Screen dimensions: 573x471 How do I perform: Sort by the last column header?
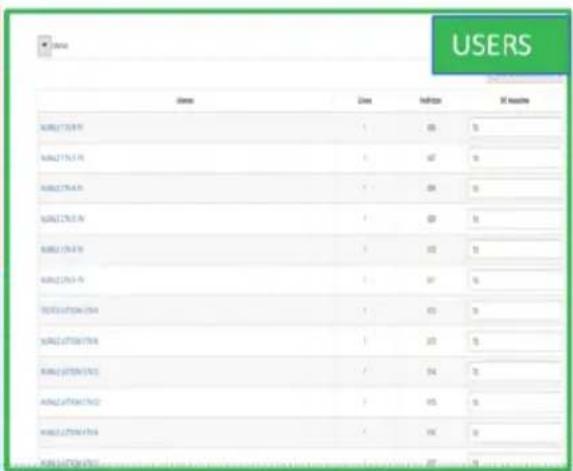click(x=515, y=100)
